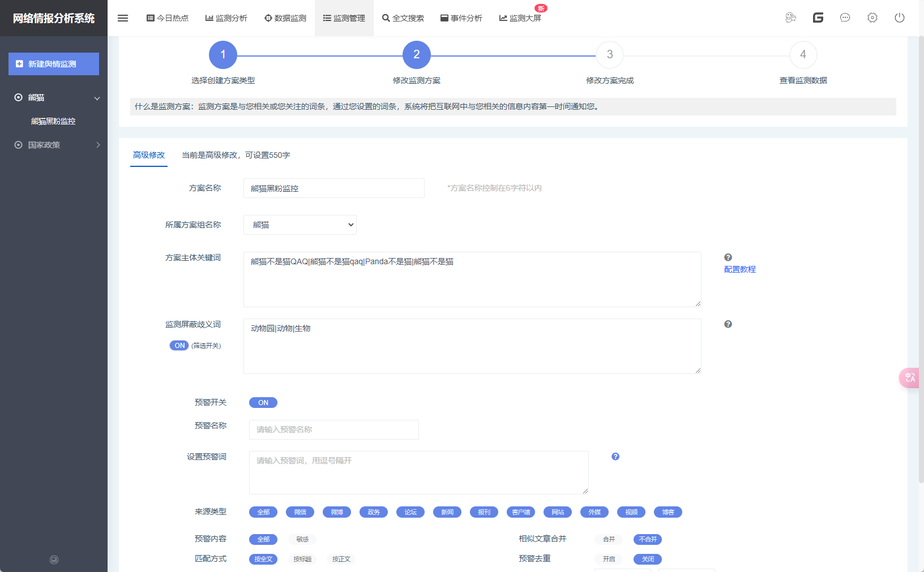The height and width of the screenshot is (572, 924).
Task: Click 新建舆情监测 button
Action: tap(54, 64)
